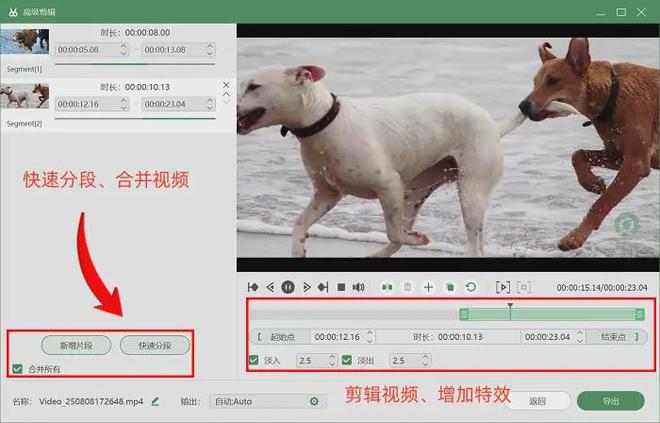Uncheck the 合并所有 merge-all checkbox
660x423 pixels.
(17, 369)
